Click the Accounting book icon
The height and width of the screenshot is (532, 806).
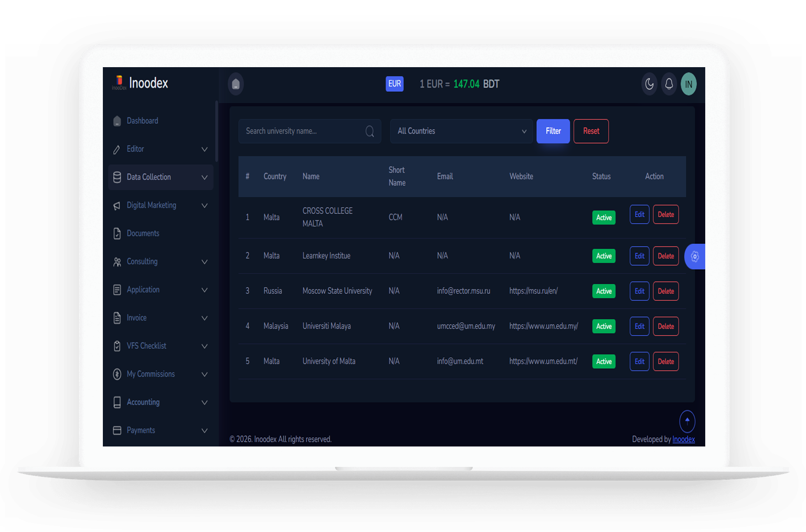coord(117,402)
